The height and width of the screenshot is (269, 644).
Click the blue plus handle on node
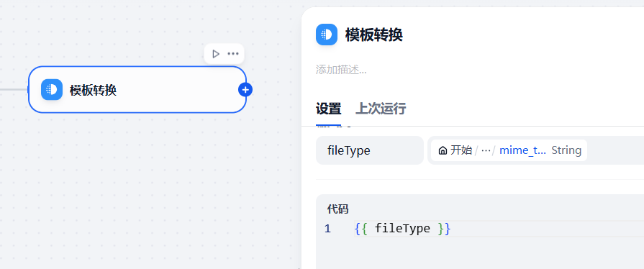pyautogui.click(x=245, y=89)
